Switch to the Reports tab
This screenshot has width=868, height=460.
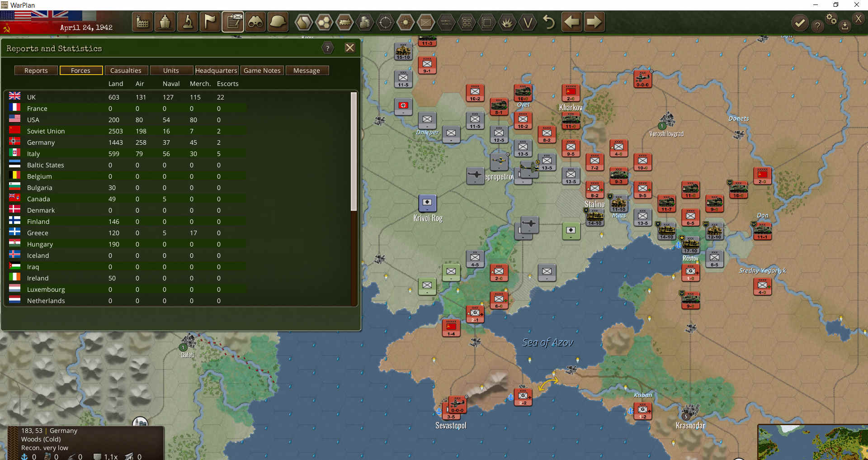36,71
